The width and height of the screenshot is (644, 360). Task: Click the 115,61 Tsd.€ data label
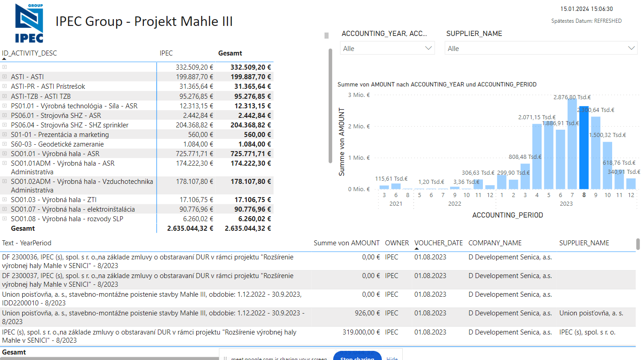pyautogui.click(x=391, y=178)
